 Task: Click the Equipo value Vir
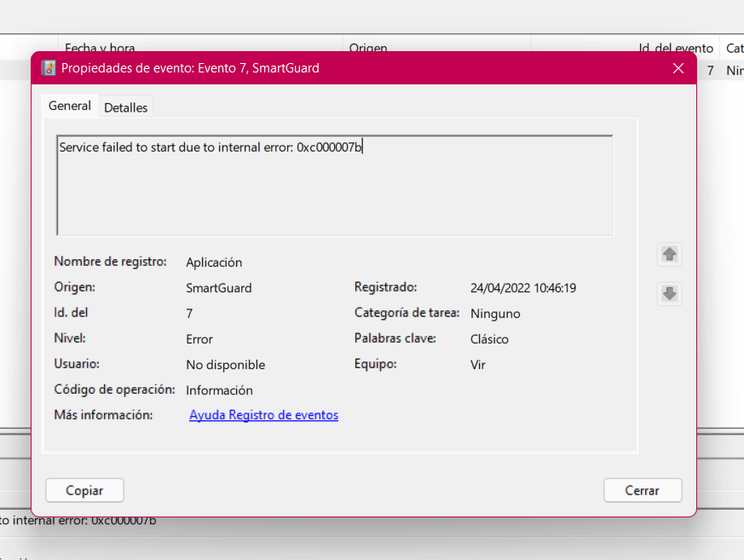[x=478, y=365]
